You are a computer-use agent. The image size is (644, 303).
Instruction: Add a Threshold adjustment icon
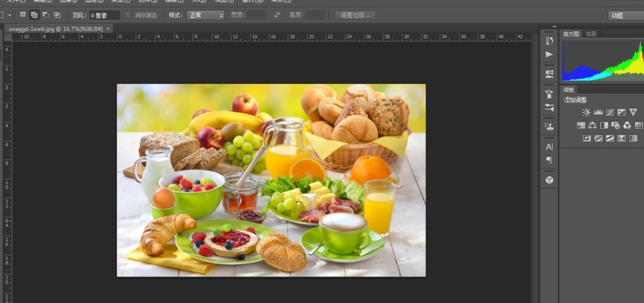[x=610, y=138]
